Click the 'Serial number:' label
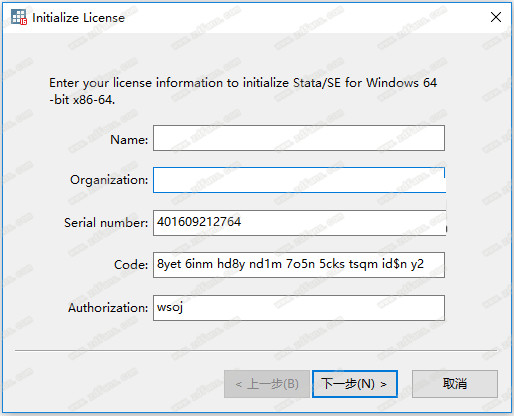 [106, 223]
